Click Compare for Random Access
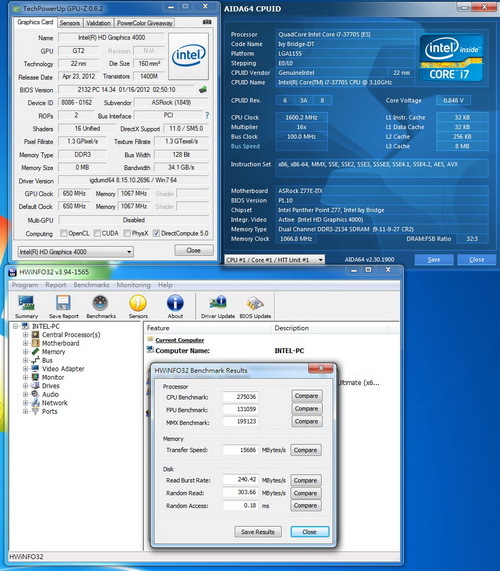Screen dimensions: 500x571 pyautogui.click(x=305, y=505)
